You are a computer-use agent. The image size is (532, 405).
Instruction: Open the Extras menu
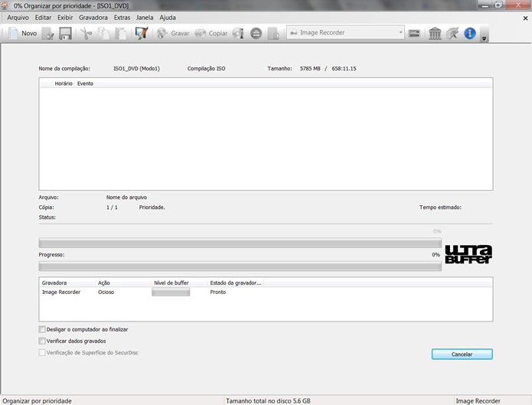click(122, 18)
